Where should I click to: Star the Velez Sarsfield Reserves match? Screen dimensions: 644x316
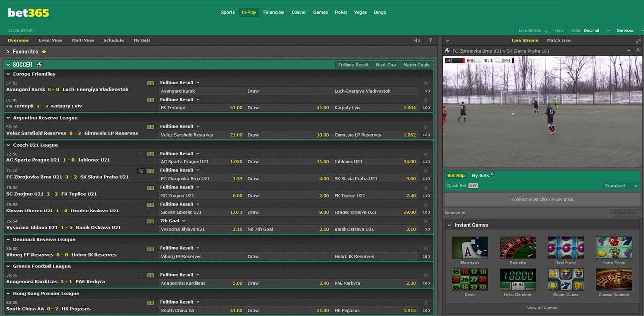click(x=425, y=126)
